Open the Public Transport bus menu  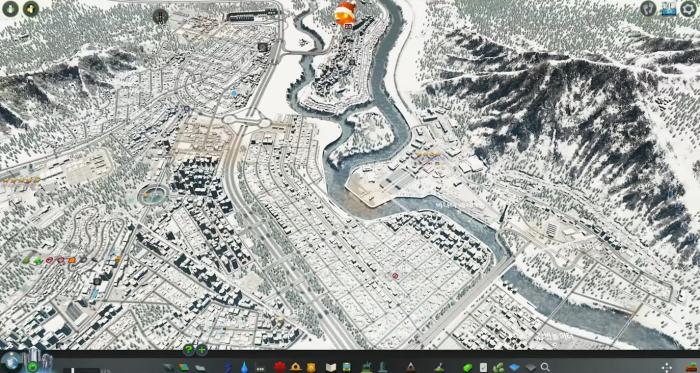pos(346,367)
